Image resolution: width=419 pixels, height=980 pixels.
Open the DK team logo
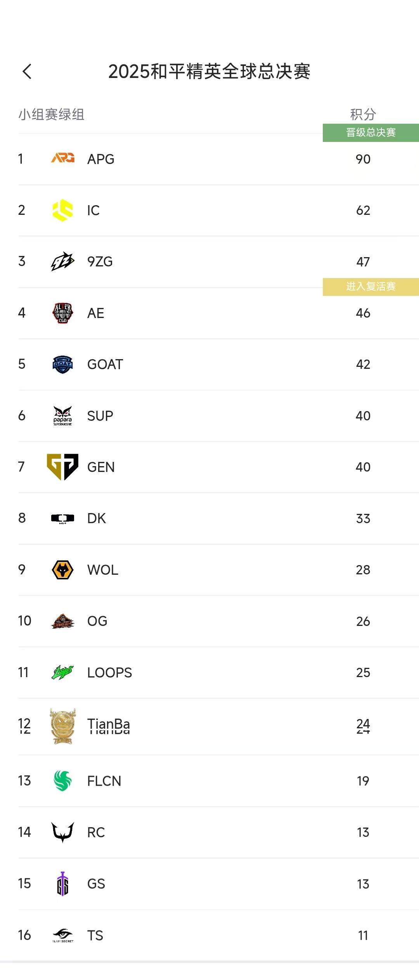[x=62, y=518]
